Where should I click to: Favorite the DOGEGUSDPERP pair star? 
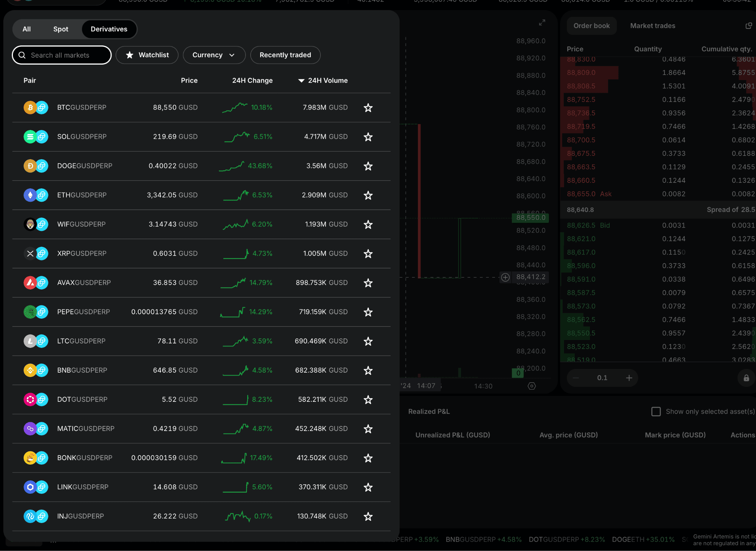pyautogui.click(x=368, y=166)
